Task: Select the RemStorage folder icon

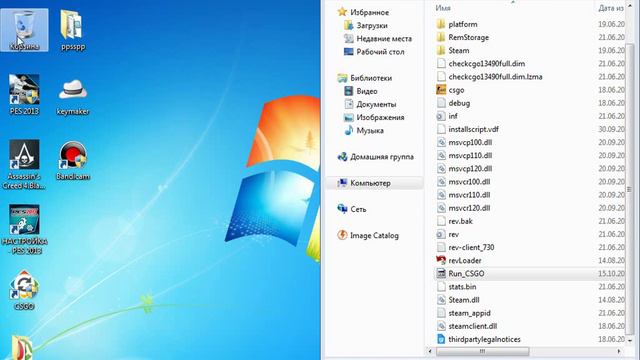Action: (x=441, y=37)
